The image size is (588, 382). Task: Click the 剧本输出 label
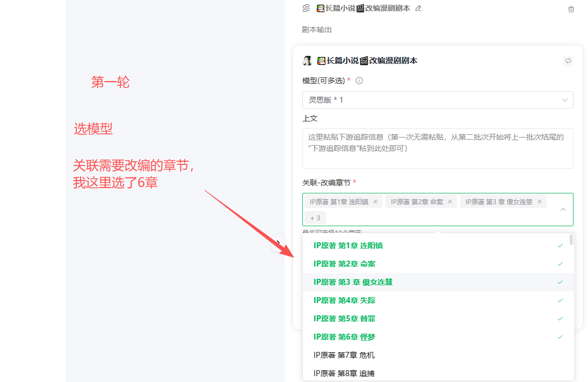click(317, 30)
